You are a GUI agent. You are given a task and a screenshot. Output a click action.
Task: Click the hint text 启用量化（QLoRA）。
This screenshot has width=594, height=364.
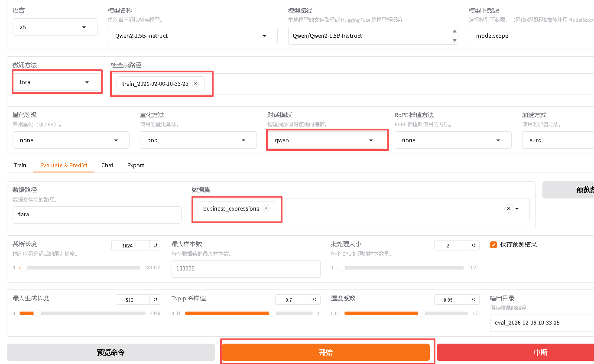(37, 124)
